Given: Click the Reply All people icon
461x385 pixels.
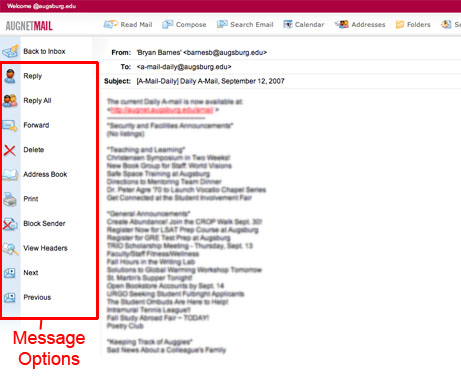Looking at the screenshot, I should pyautogui.click(x=10, y=101).
